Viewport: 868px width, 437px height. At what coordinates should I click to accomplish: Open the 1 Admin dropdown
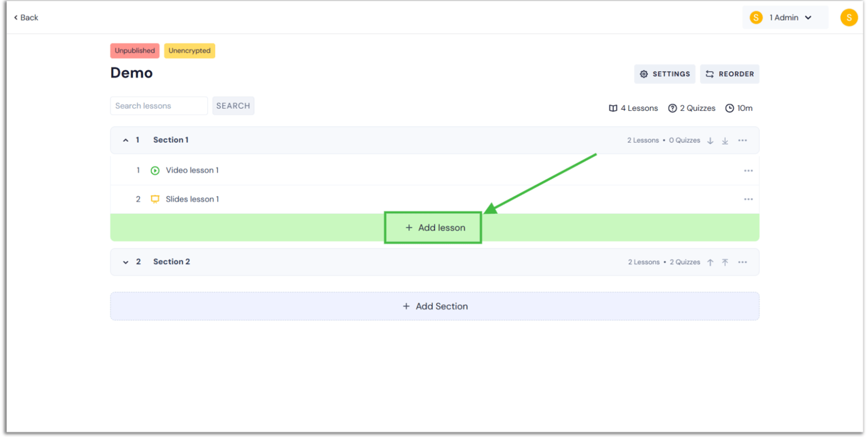[x=785, y=17]
